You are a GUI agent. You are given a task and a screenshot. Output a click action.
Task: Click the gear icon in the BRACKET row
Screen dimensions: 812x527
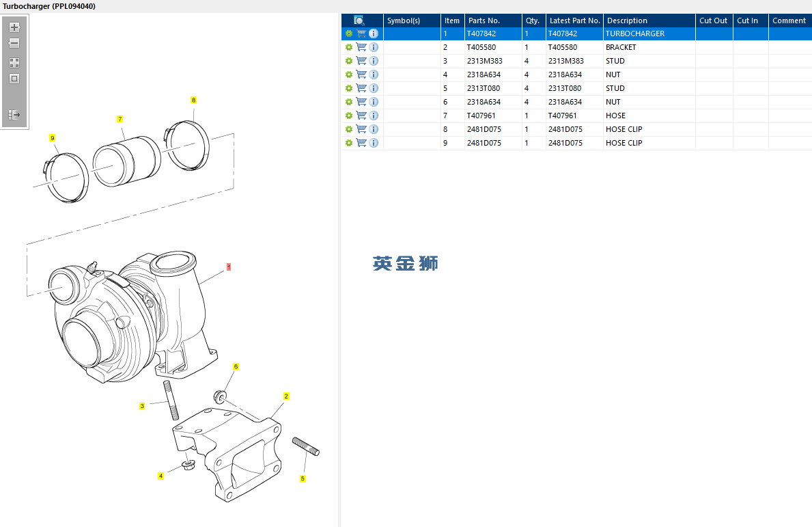[349, 47]
